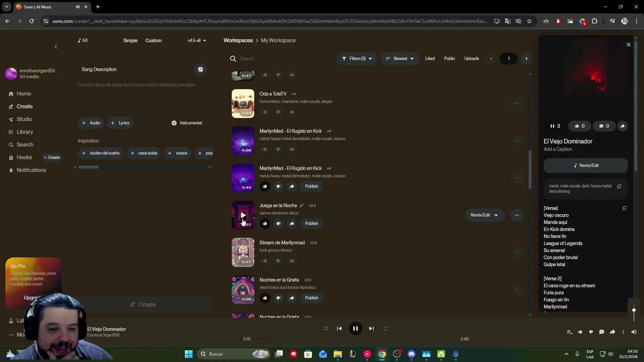Toggle the Uploads filter
644x362 pixels.
point(471,58)
